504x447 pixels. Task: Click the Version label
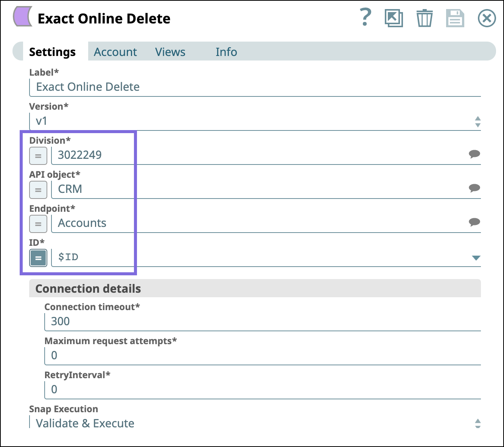[x=49, y=106]
